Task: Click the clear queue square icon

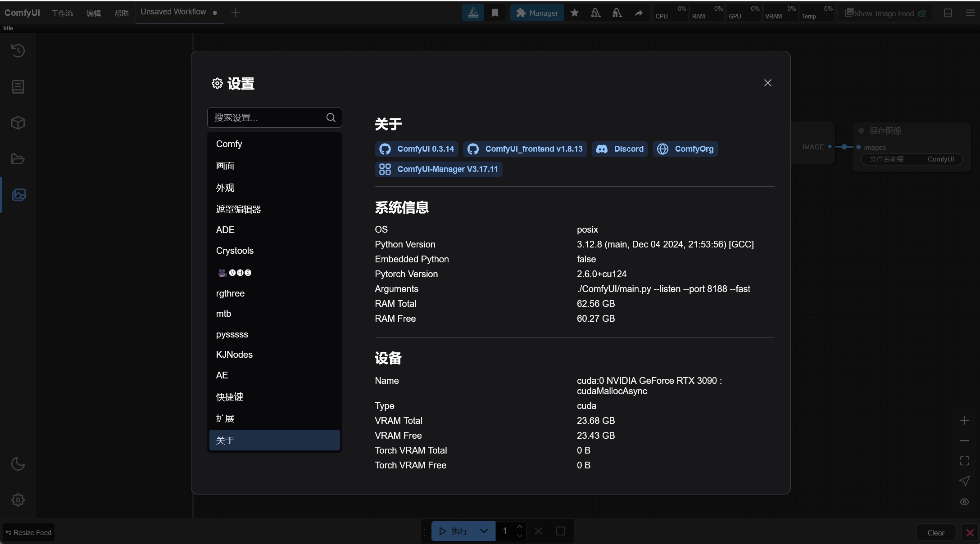Action: click(561, 531)
